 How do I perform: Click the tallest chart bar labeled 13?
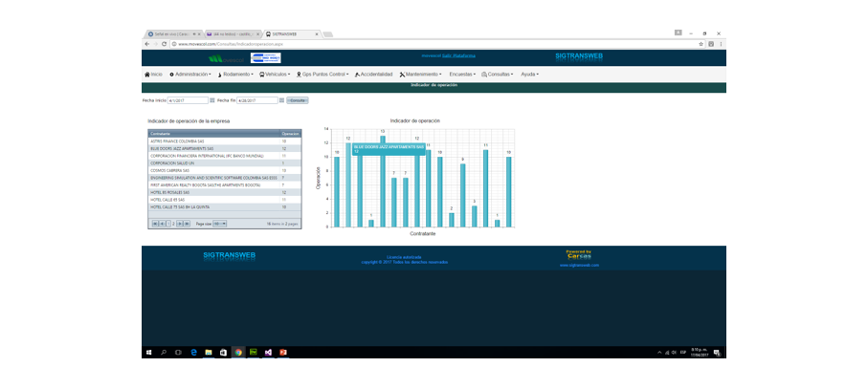383,182
